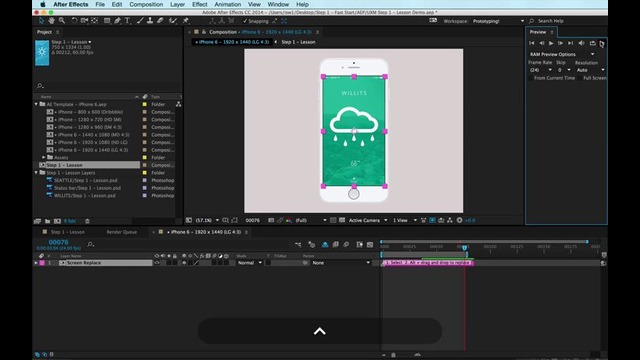Open the Apple menu

pos(43,4)
